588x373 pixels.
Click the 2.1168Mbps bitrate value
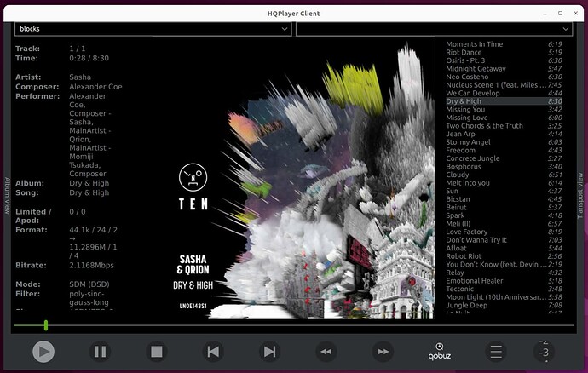coord(91,266)
